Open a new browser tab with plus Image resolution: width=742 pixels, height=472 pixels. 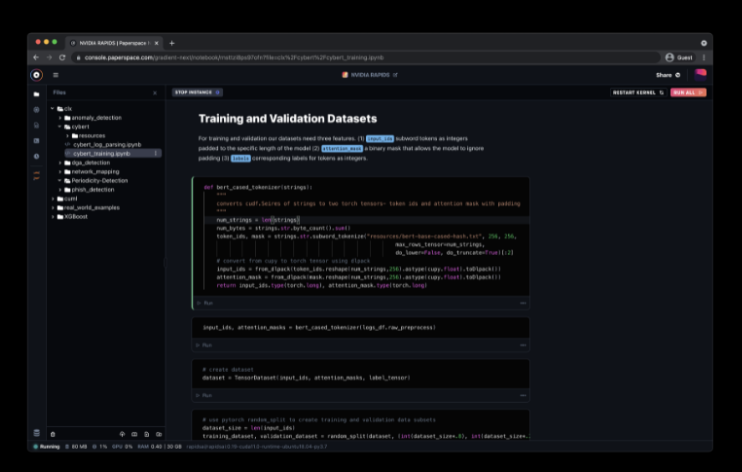172,43
